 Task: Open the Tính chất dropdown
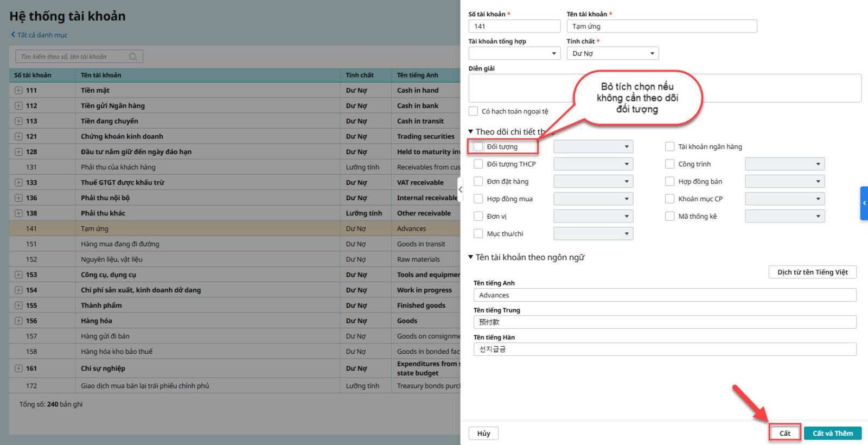[612, 53]
